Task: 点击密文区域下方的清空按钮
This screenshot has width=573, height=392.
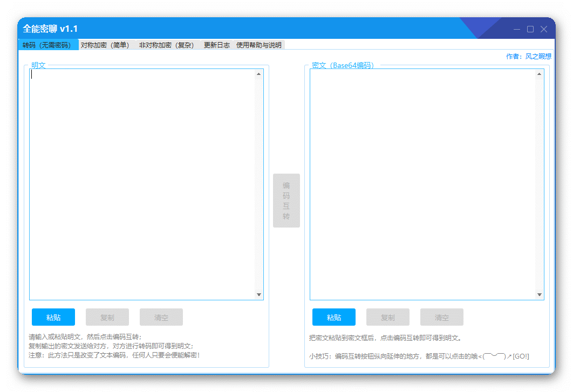Action: pos(442,317)
